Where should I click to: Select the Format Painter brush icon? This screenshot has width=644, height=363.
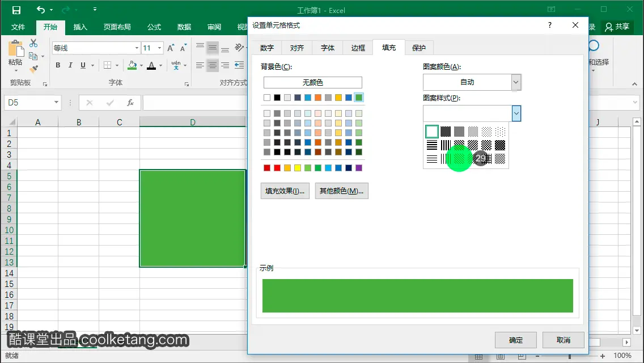[33, 69]
